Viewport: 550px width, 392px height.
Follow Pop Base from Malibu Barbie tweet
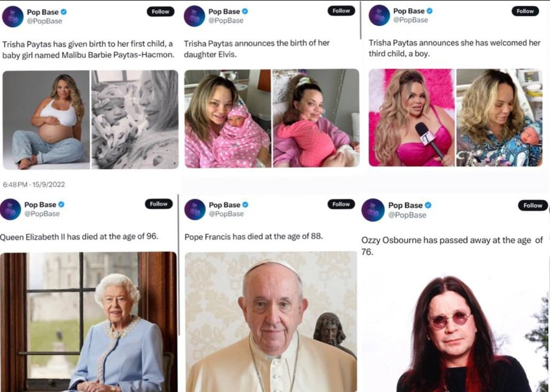tap(160, 11)
